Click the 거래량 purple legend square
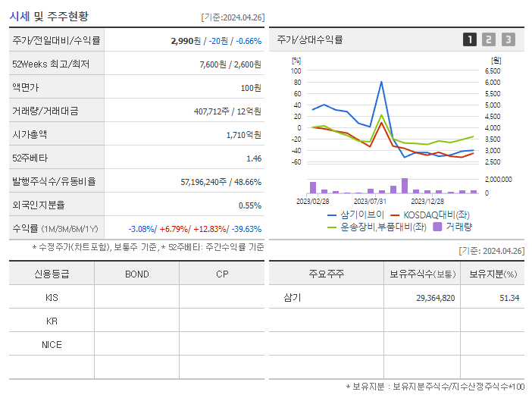Viewport: 532px width, 398px height. tap(438, 227)
